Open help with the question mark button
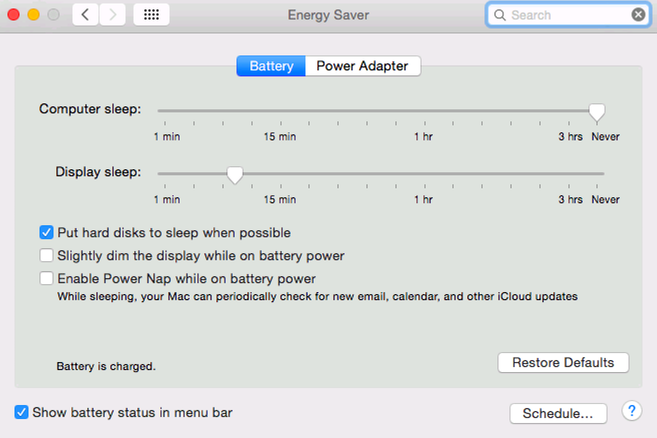 [632, 411]
